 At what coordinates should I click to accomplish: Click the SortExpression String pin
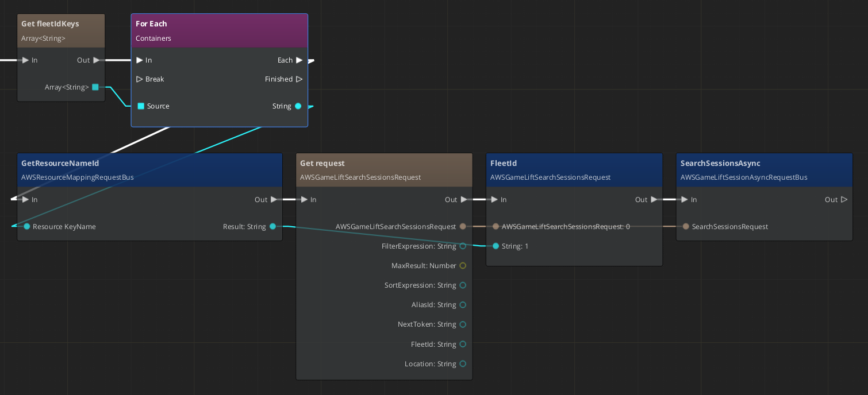click(463, 285)
